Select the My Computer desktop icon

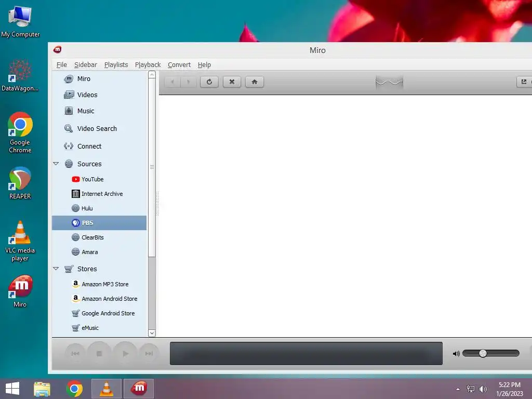pos(20,22)
